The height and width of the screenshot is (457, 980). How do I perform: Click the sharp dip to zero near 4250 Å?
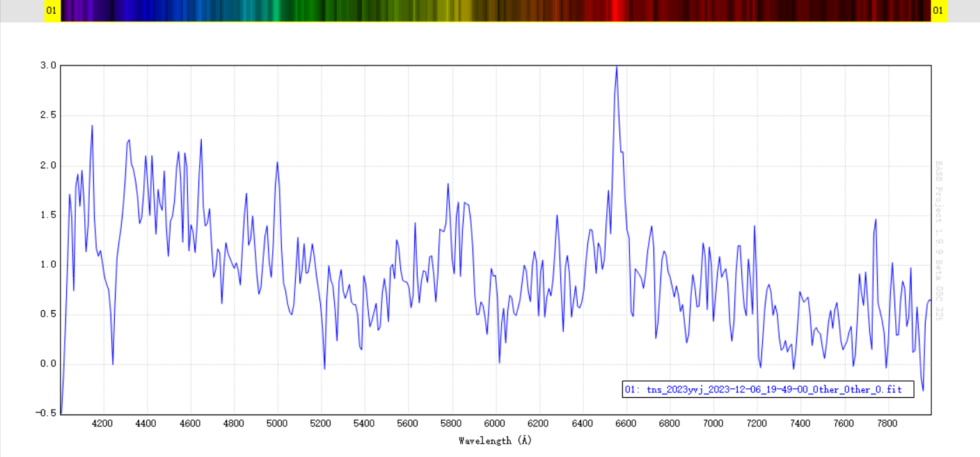click(x=113, y=363)
